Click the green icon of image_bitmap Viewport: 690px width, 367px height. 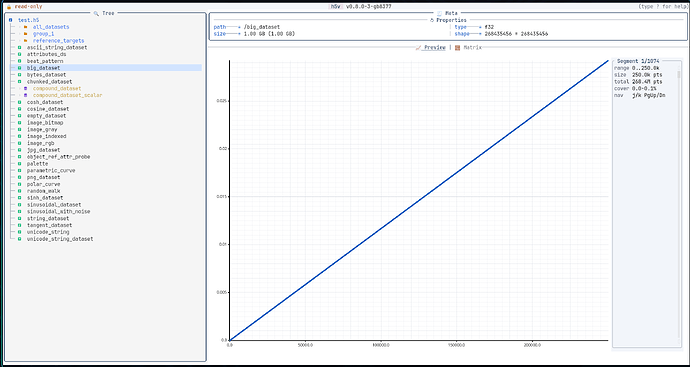point(20,122)
